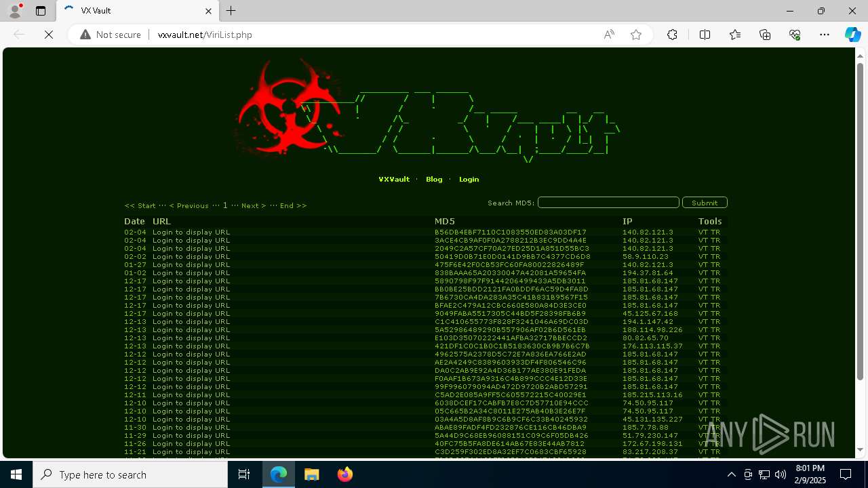Click the Submit button
This screenshot has height=488, width=868.
(x=705, y=203)
